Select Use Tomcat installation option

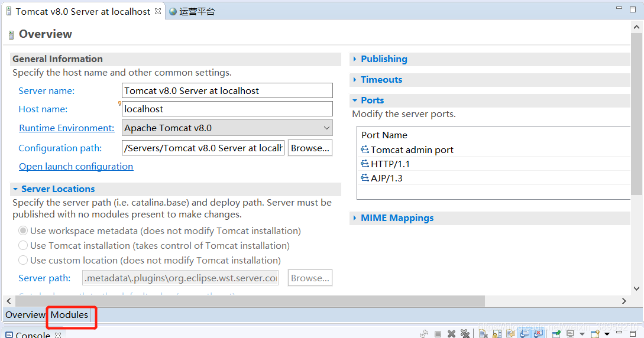23,245
